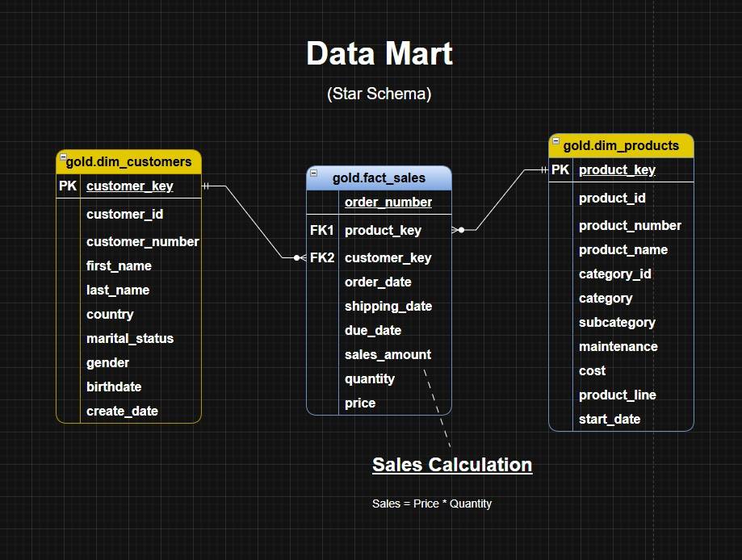Select the gold.dim_customers yellow header
This screenshot has width=742, height=560.
click(129, 162)
